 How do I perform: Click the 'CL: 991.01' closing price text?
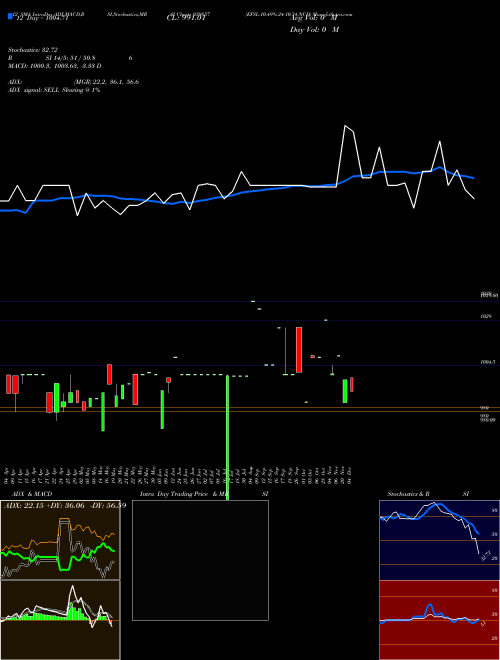[x=186, y=18]
